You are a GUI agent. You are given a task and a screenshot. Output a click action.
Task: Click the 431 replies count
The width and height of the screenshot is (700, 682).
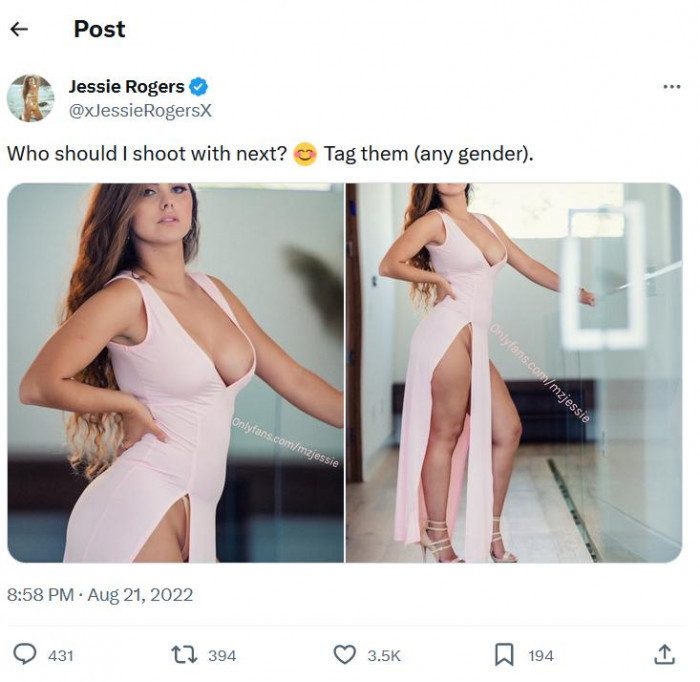tap(61, 655)
